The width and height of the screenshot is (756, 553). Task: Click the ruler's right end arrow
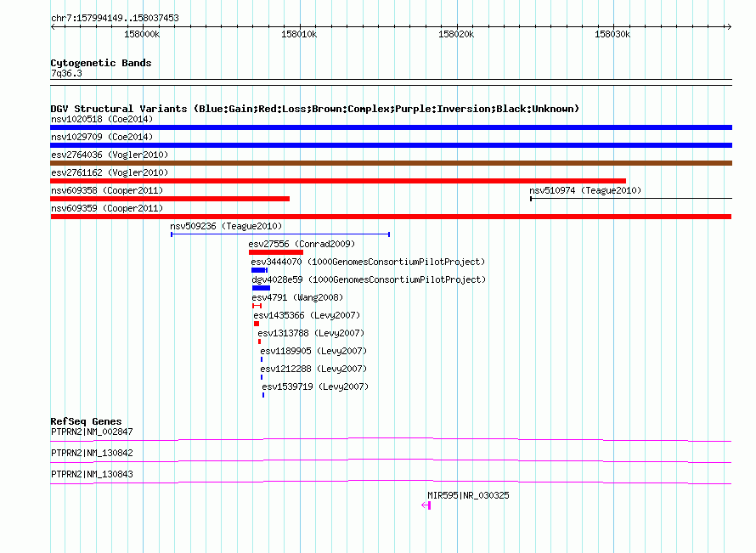click(730, 26)
